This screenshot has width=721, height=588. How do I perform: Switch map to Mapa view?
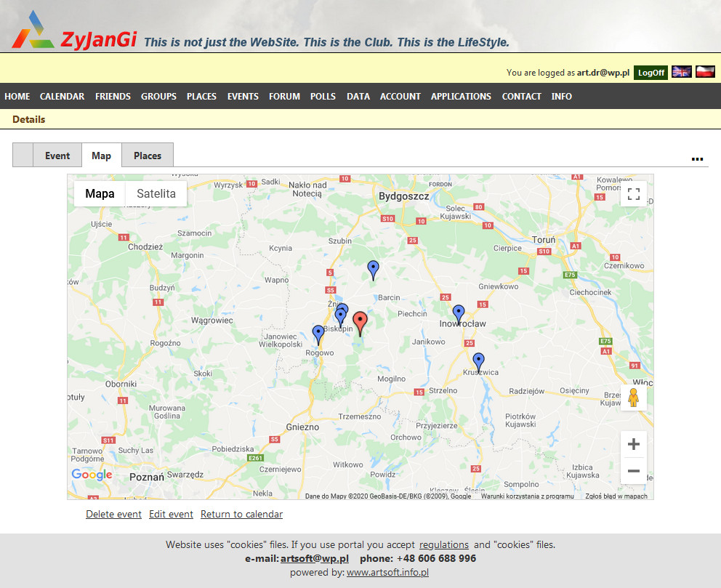coord(100,193)
